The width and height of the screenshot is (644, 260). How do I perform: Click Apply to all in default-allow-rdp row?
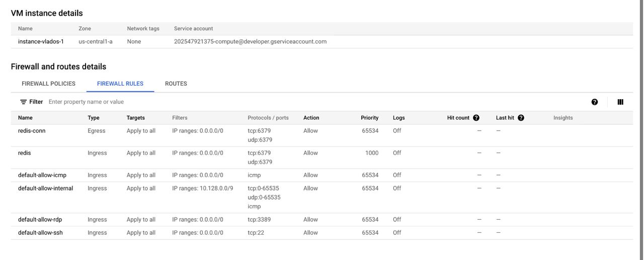(x=141, y=220)
